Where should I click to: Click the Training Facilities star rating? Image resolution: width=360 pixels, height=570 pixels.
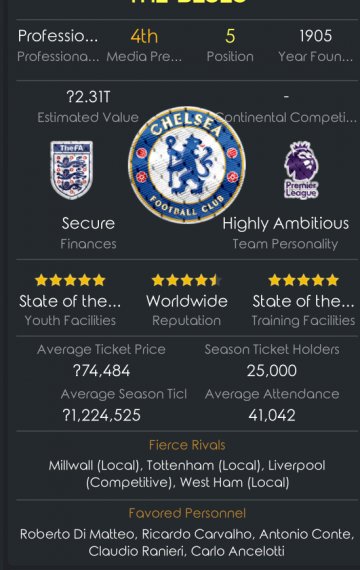[x=303, y=280]
